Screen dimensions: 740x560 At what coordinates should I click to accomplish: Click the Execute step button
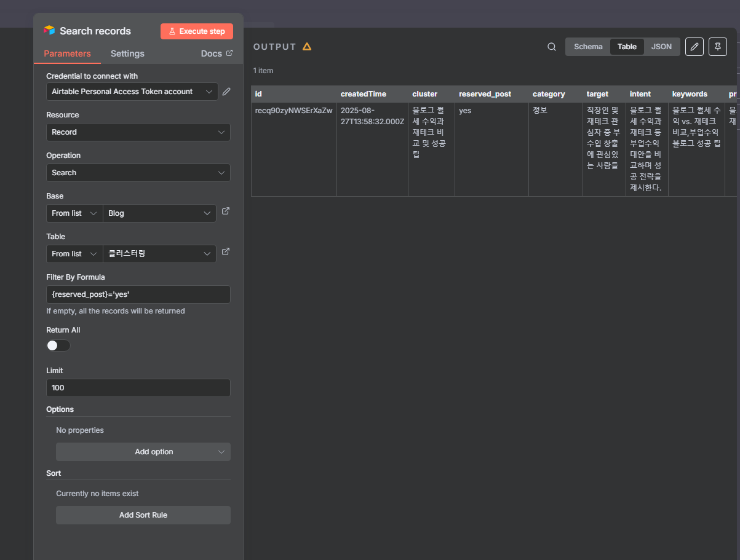tap(197, 31)
